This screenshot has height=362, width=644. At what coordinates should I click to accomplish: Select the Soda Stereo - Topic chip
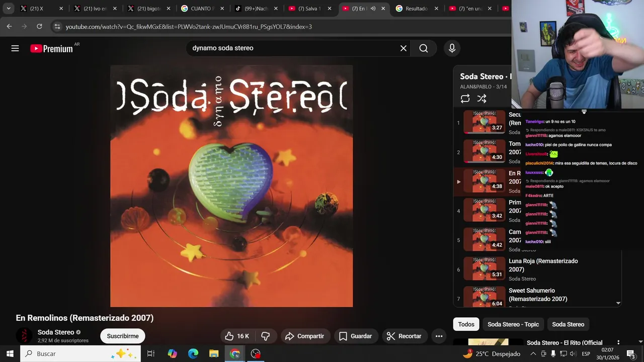tap(513, 324)
